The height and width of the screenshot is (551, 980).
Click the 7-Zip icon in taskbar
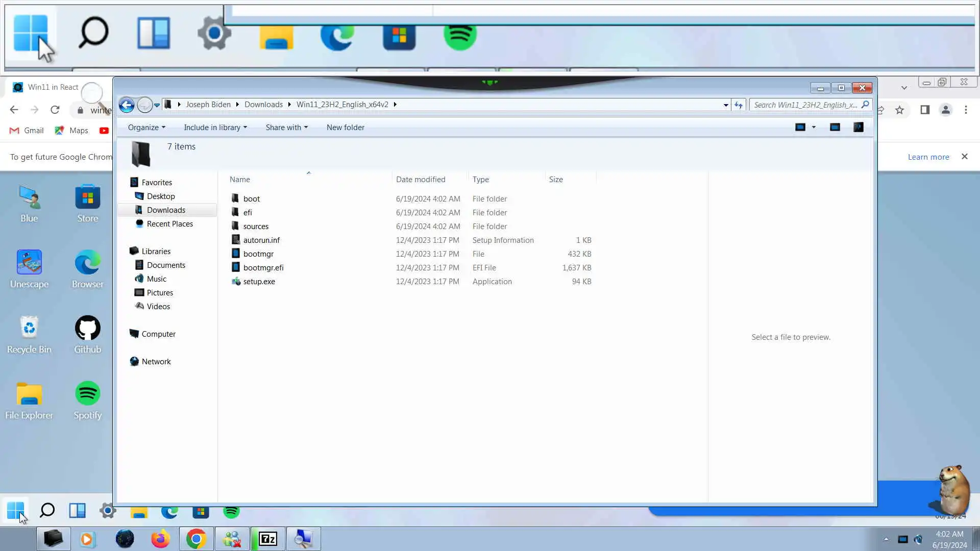tap(268, 539)
